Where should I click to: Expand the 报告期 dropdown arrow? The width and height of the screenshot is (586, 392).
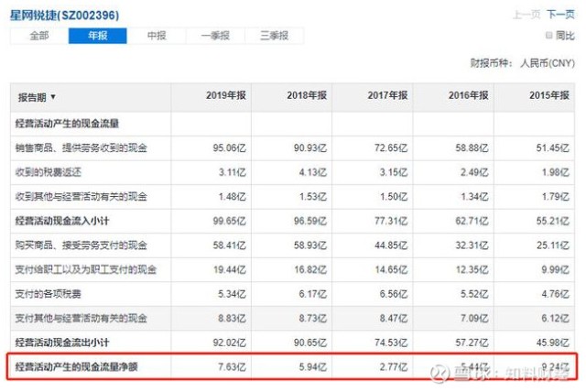coord(53,97)
